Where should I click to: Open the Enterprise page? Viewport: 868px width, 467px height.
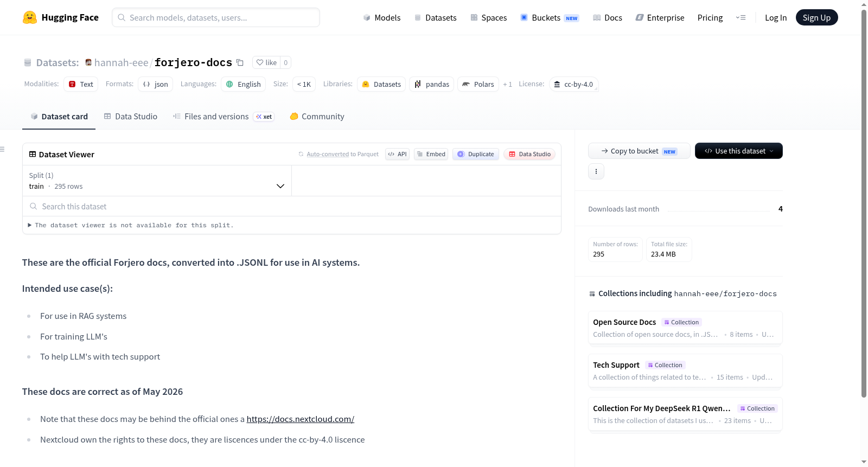point(660,17)
